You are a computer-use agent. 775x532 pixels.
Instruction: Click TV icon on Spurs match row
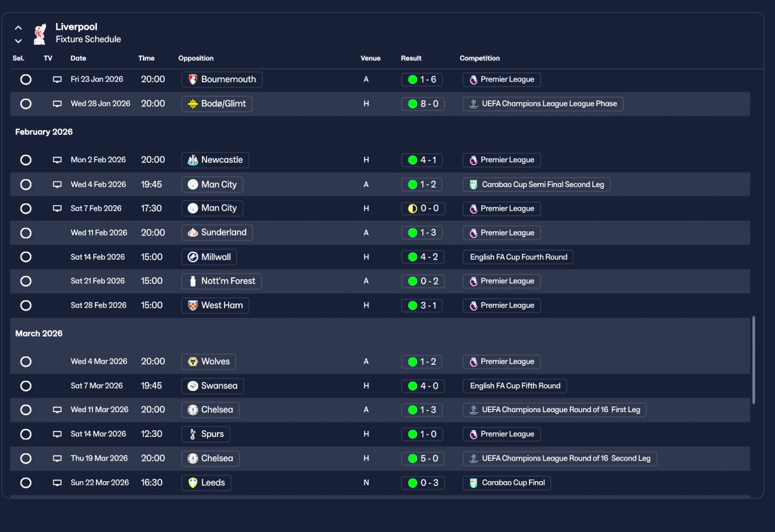pos(58,435)
